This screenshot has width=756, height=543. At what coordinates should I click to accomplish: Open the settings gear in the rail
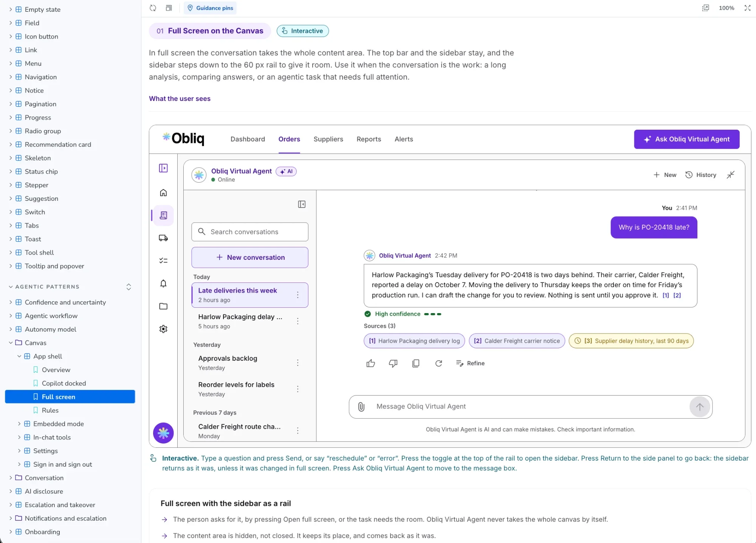pyautogui.click(x=163, y=329)
